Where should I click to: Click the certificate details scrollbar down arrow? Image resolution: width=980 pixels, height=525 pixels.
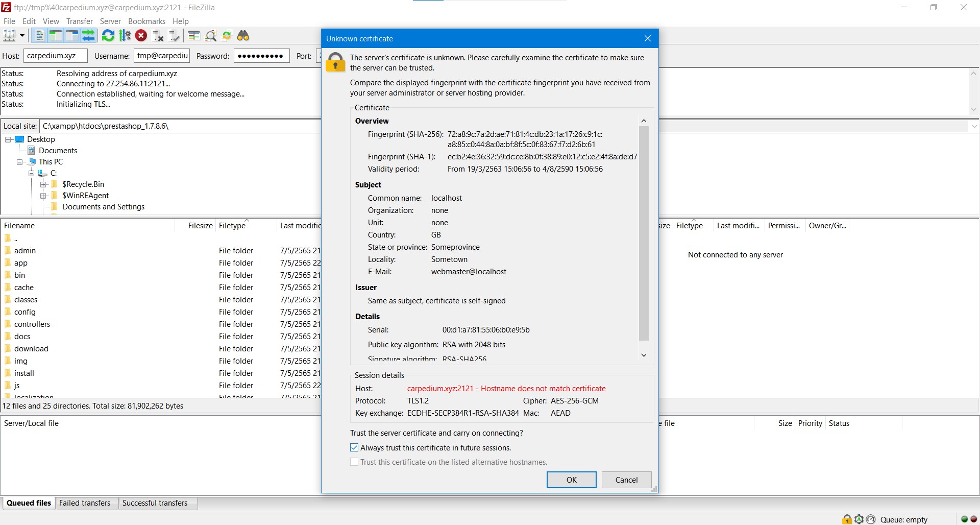[644, 355]
